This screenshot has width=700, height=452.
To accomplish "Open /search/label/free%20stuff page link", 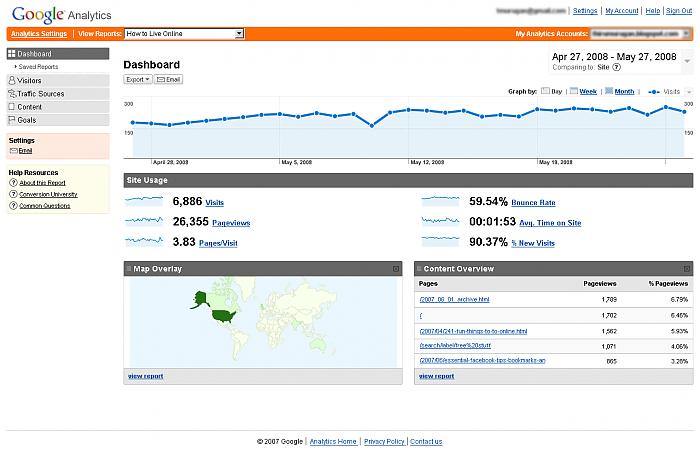I will tap(455, 346).
